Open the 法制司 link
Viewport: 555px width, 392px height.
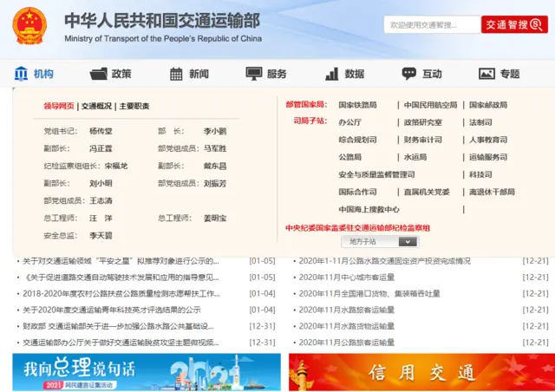click(x=480, y=122)
